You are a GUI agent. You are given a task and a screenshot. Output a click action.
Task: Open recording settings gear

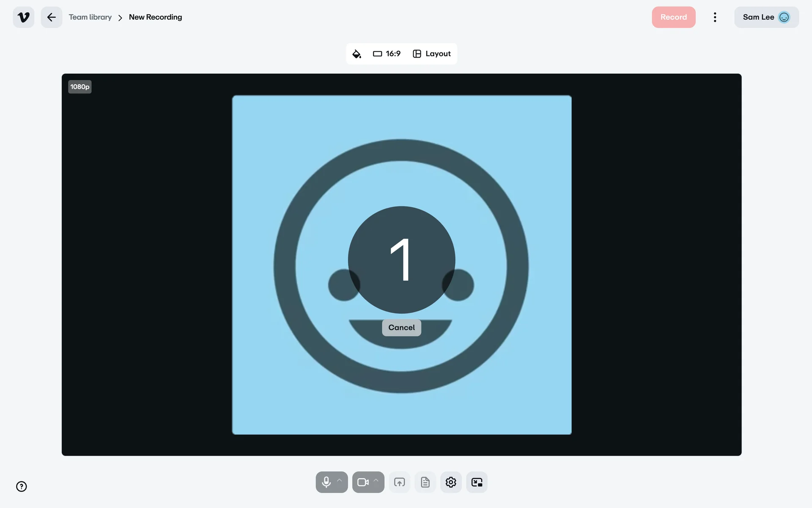(451, 482)
